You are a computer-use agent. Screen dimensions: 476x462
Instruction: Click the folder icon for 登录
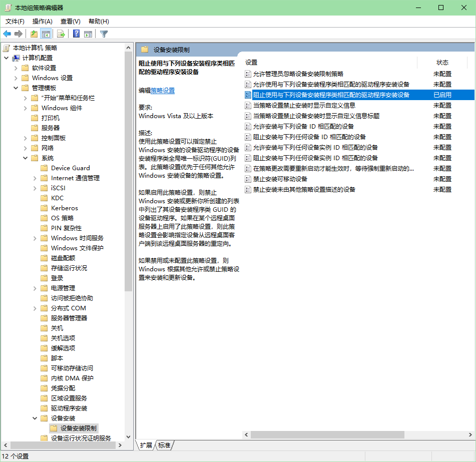point(45,278)
